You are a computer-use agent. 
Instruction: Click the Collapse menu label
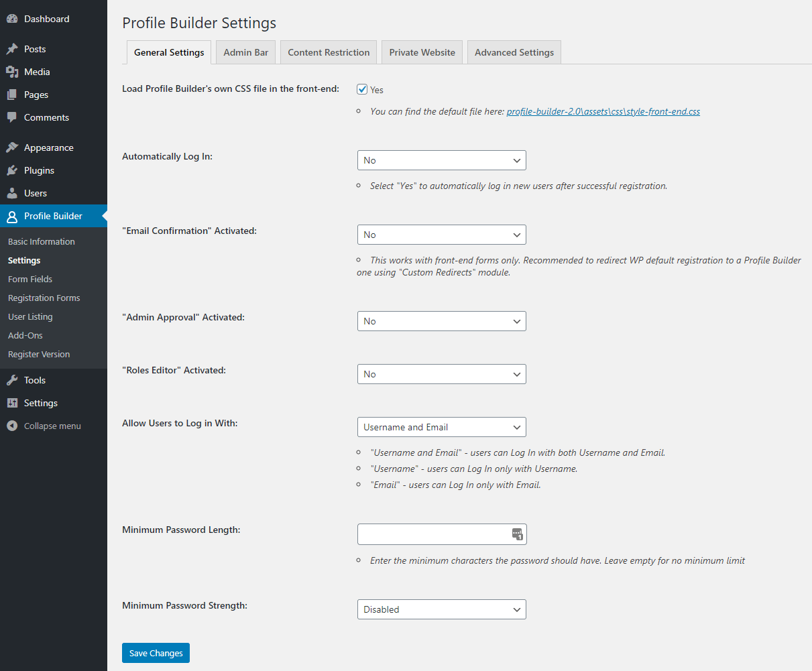(x=52, y=426)
